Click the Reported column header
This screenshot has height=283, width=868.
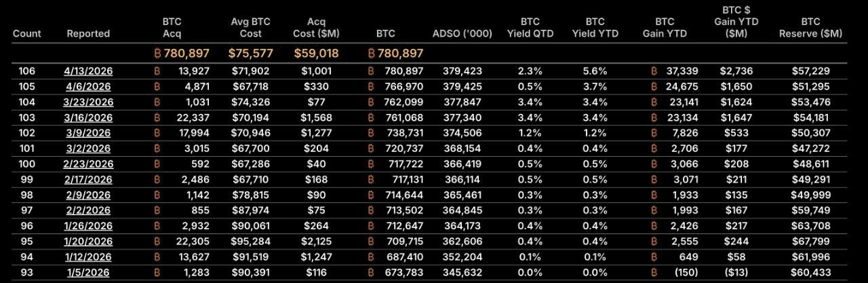click(88, 33)
